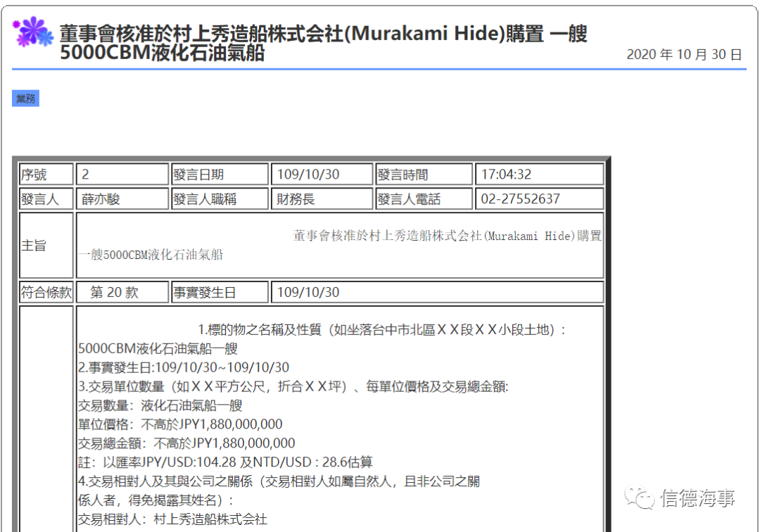The width and height of the screenshot is (760, 532).
Task: Click the blue 業務 category tag
Action: coord(25,99)
